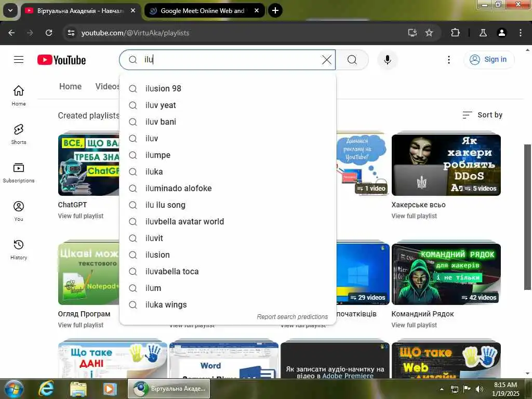This screenshot has height=399, width=532.
Task: View full playlist under ChatGPT
Action: tap(81, 216)
